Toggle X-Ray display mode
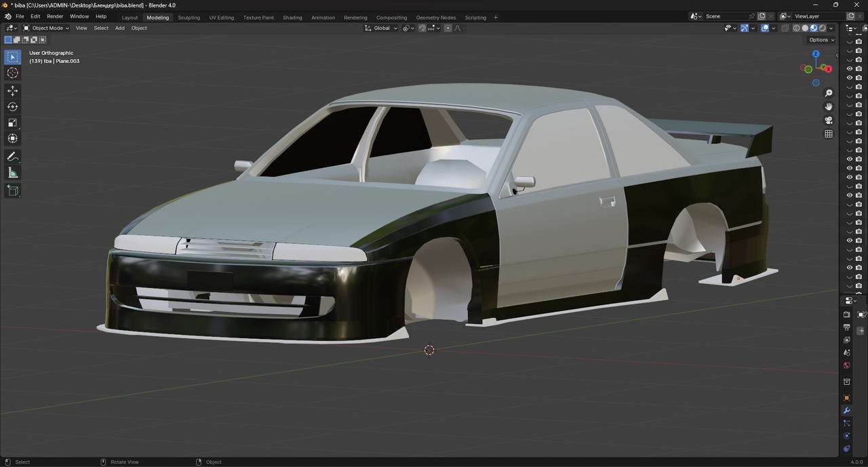Screen dimensions: 868x467 tap(785, 28)
